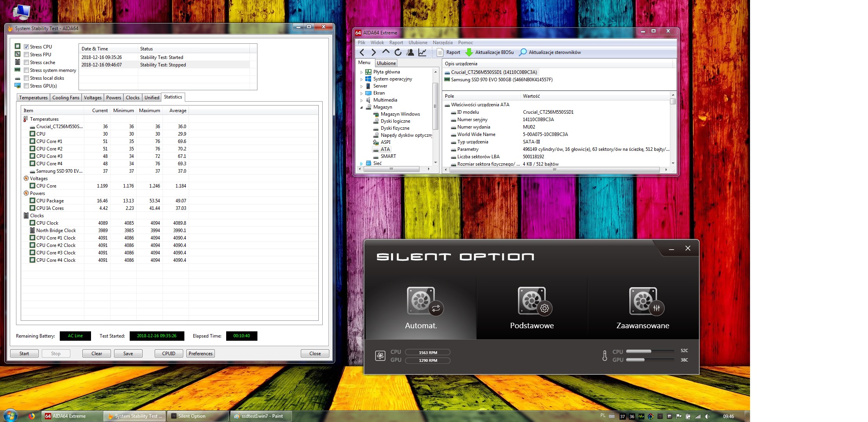Enable the Stress FPU checkbox

tap(26, 55)
